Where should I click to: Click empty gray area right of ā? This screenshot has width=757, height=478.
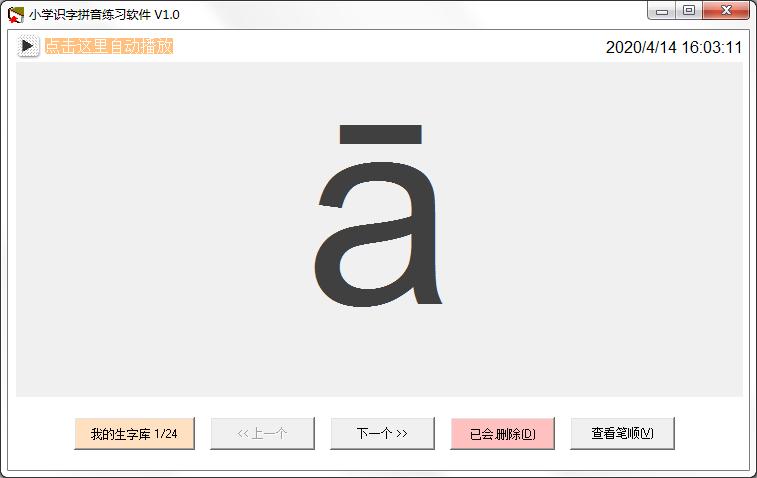click(x=600, y=230)
